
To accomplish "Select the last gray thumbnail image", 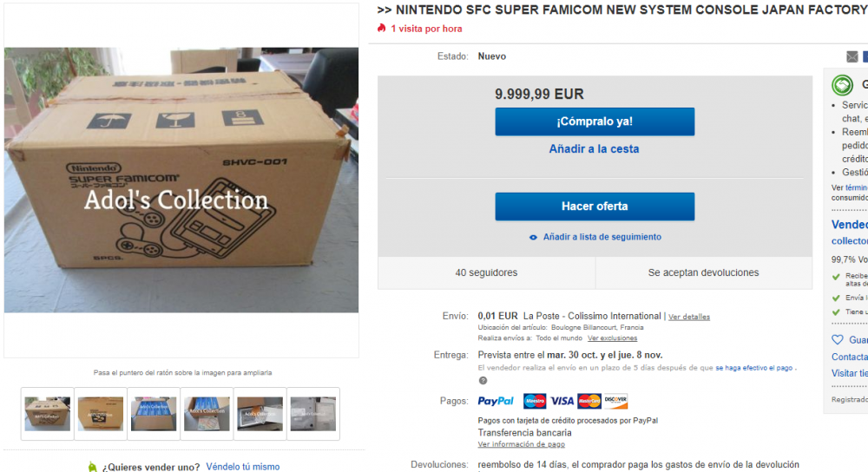I will pos(313,414).
